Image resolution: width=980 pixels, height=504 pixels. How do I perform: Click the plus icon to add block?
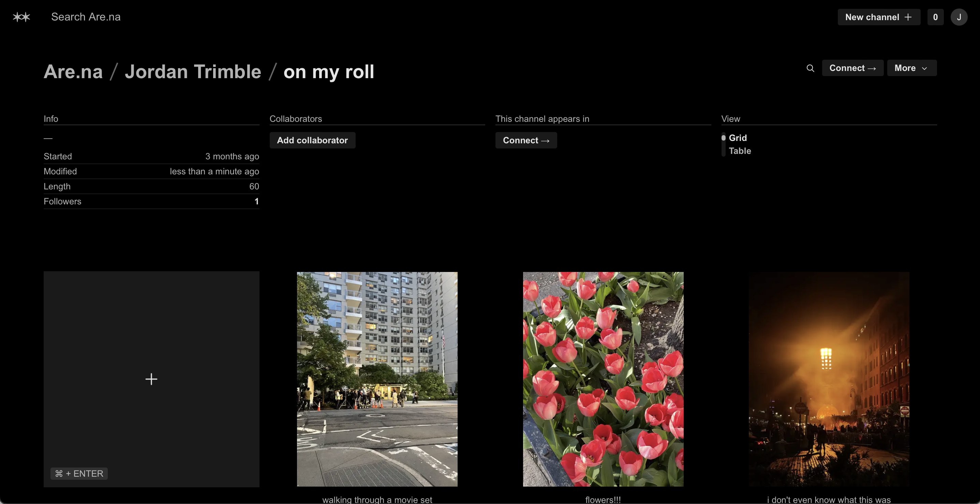[x=151, y=379]
